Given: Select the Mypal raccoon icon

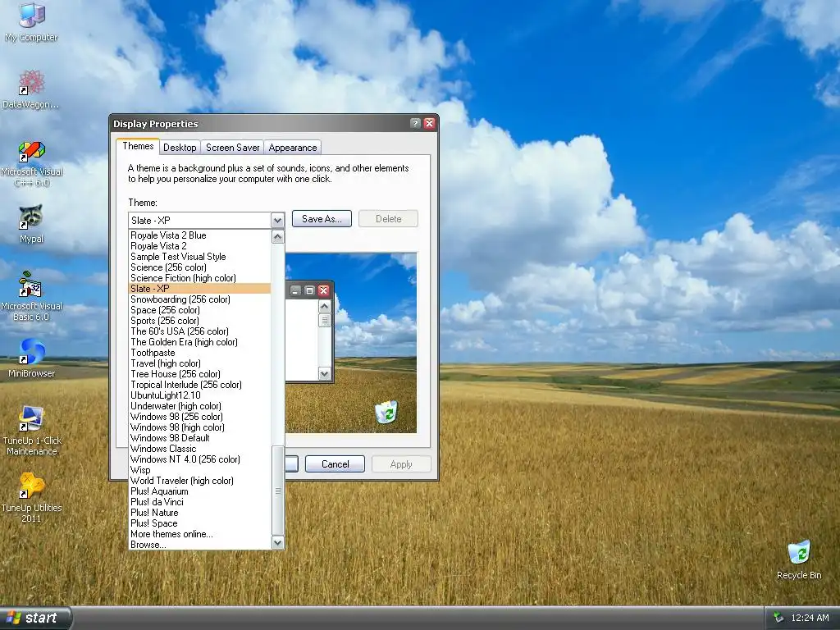Looking at the screenshot, I should click(31, 224).
